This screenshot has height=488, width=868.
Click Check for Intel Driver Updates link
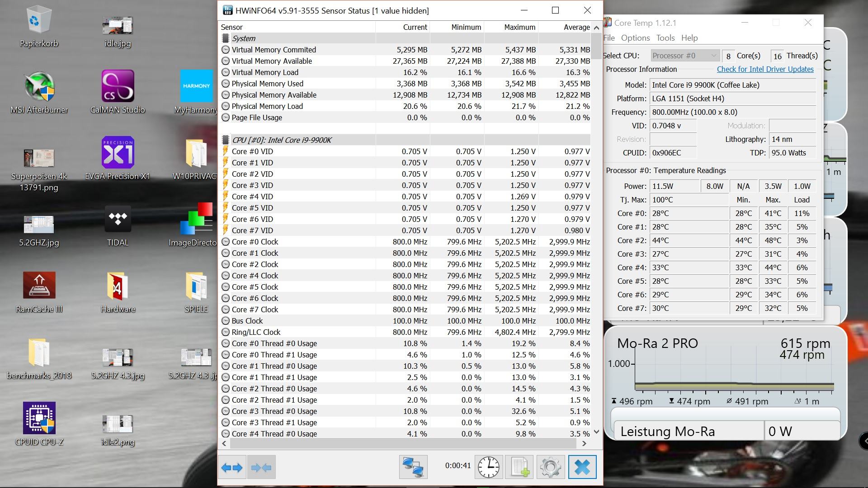tap(765, 69)
